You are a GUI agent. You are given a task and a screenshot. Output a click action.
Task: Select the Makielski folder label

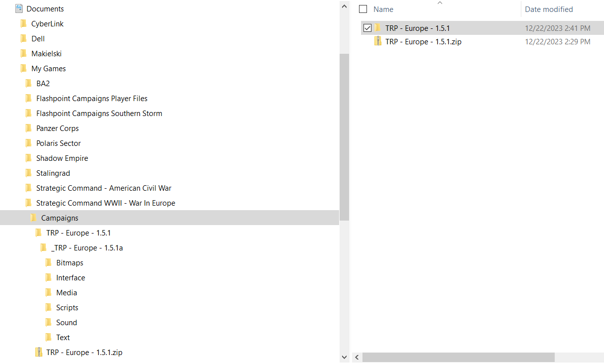click(46, 53)
